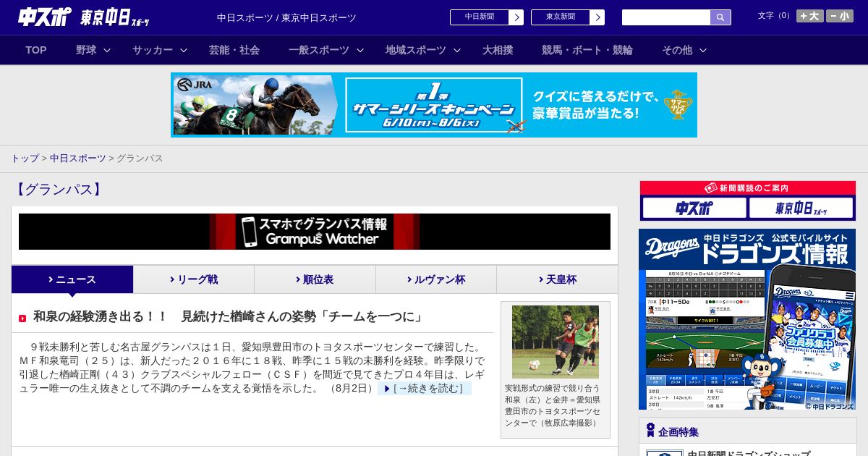Expand the 野球 dropdown chevron
Image resolution: width=868 pixels, height=456 pixels.
[107, 51]
